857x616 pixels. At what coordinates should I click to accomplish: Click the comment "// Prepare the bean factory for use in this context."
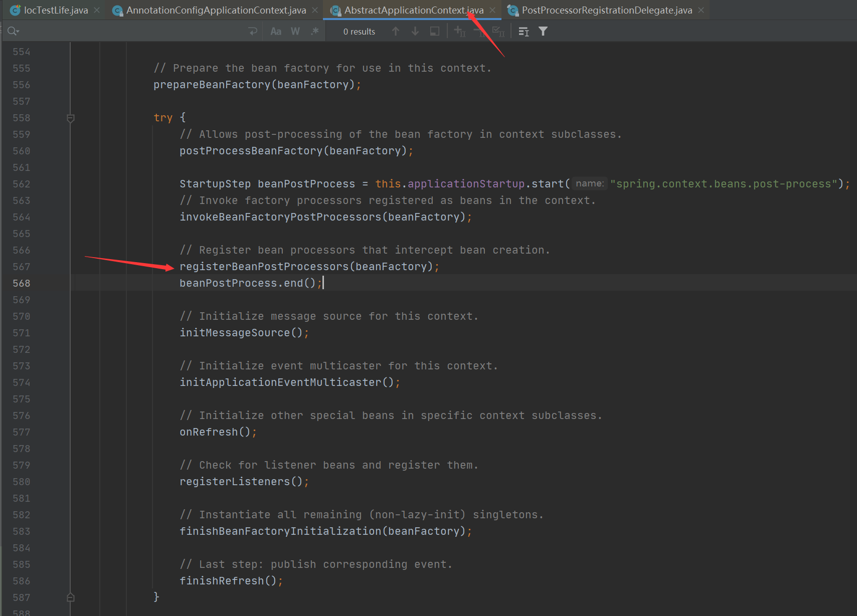coord(322,68)
